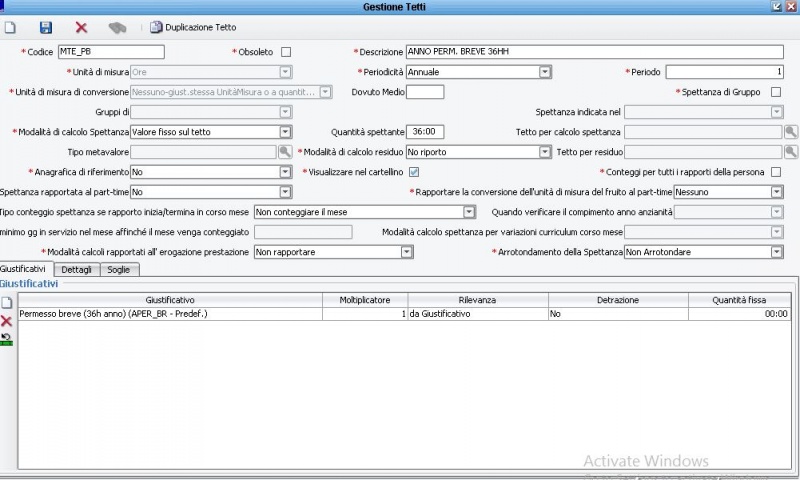Click the Quantità spettante field showing 36:00
Image resolution: width=800 pixels, height=480 pixels.
(x=425, y=132)
